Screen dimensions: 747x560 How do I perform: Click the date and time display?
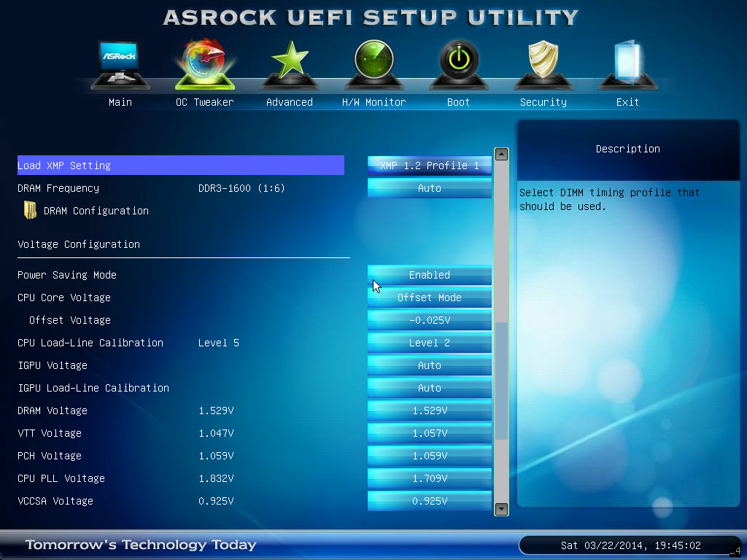tap(631, 545)
